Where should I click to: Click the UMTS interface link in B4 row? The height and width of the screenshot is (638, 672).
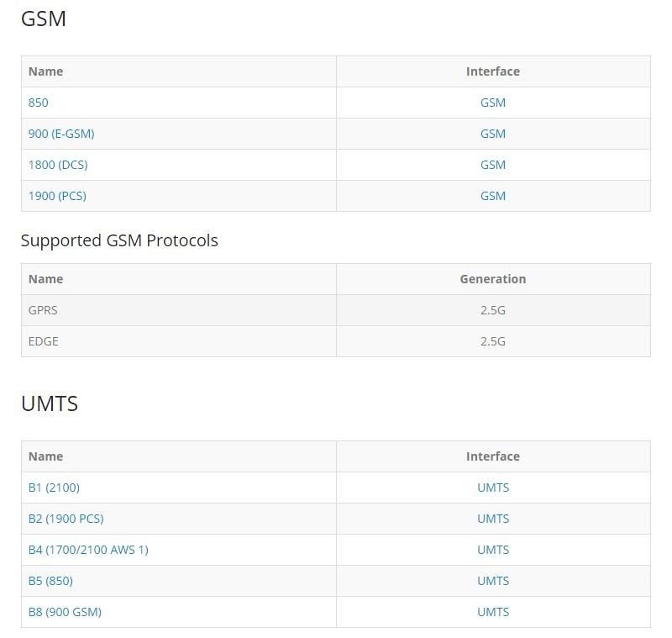coord(493,550)
